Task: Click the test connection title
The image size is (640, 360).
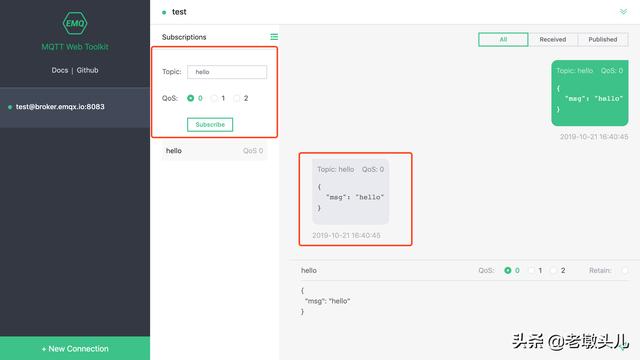Action: (179, 12)
